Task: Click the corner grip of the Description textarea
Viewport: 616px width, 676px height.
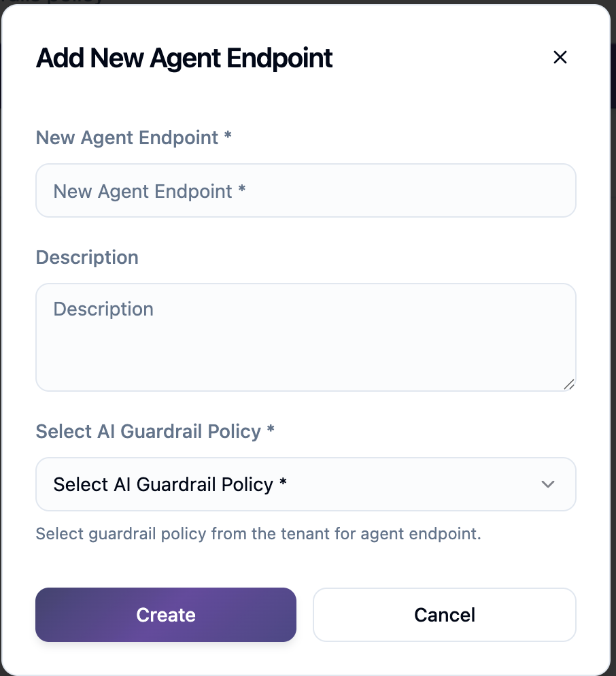Action: point(569,386)
